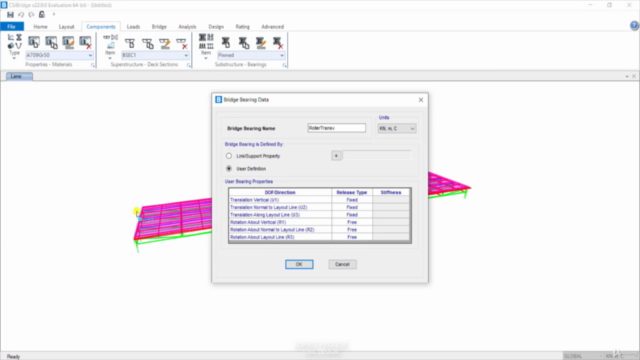The width and height of the screenshot is (640, 360).
Task: Click the Stiffness cell for Translation Vertical (U1)
Action: tap(391, 200)
